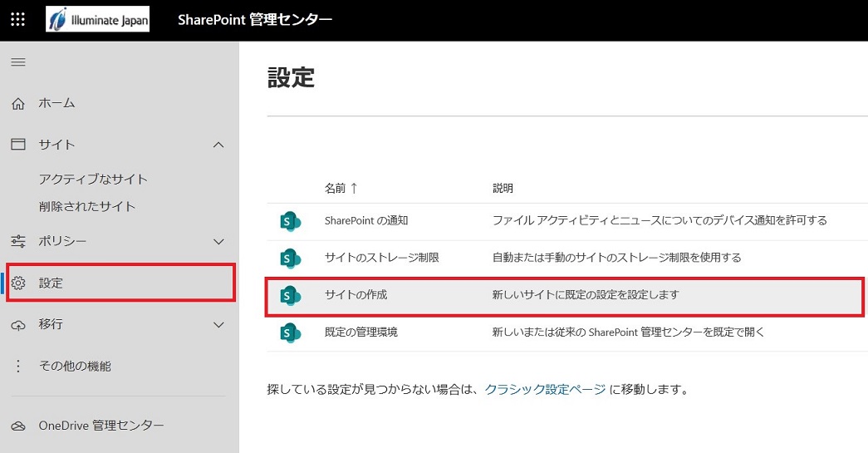Open the サイトの作成 setting
Viewport: 868px width, 453px height.
[x=356, y=294]
